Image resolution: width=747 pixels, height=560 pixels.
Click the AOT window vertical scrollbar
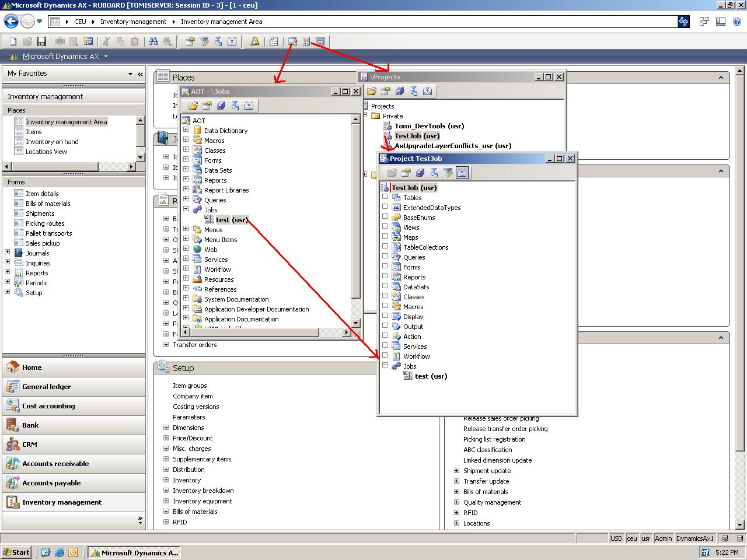[x=356, y=221]
